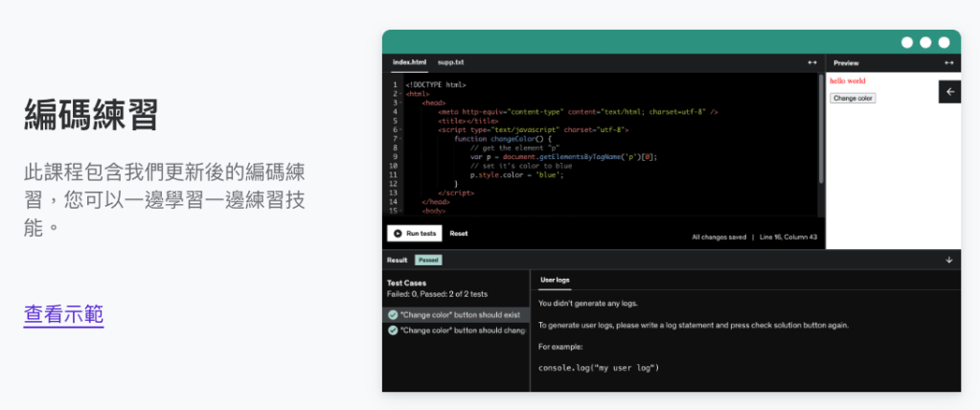
Task: Click the Run tests play icon
Action: [398, 234]
